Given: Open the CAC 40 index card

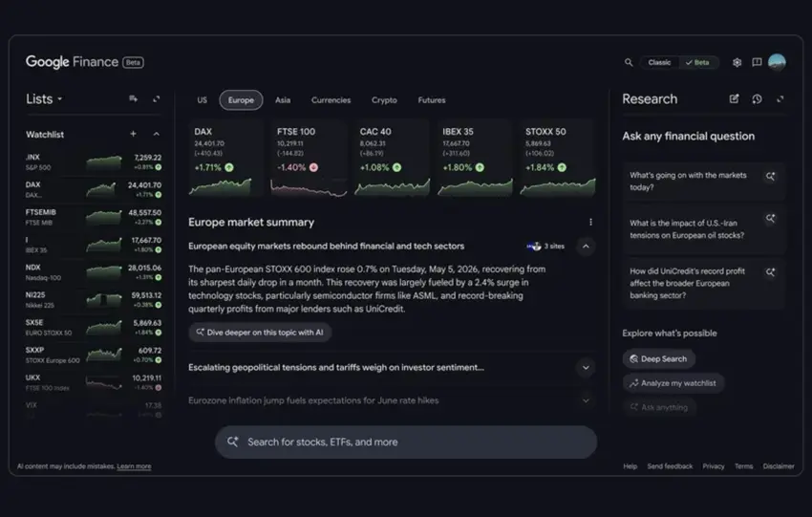Looking at the screenshot, I should point(392,159).
